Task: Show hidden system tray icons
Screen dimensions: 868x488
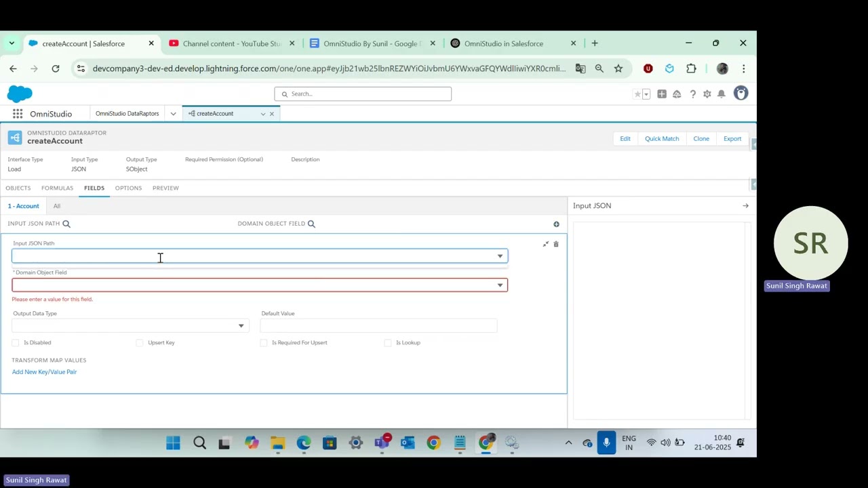Action: point(568,443)
